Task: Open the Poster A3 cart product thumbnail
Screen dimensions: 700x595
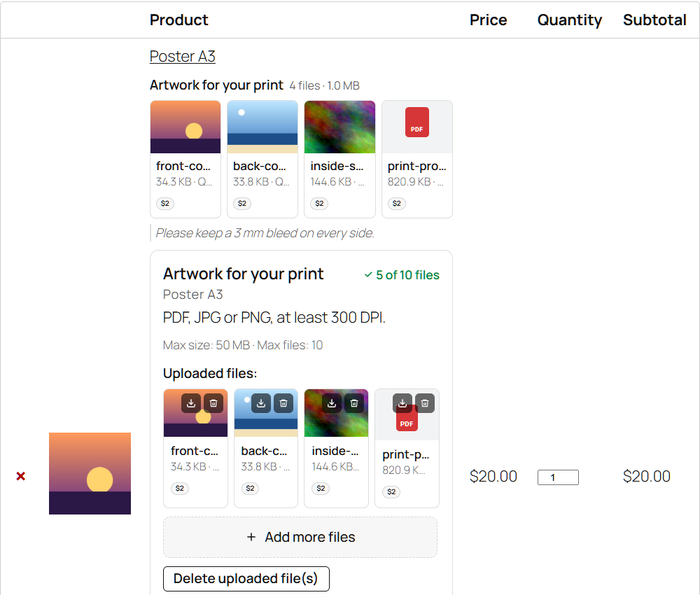Action: click(90, 473)
